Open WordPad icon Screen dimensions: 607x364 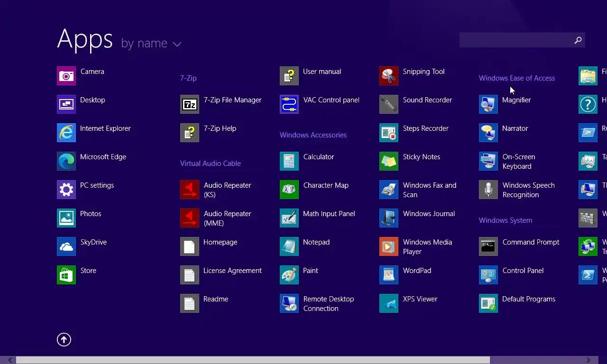tap(389, 275)
